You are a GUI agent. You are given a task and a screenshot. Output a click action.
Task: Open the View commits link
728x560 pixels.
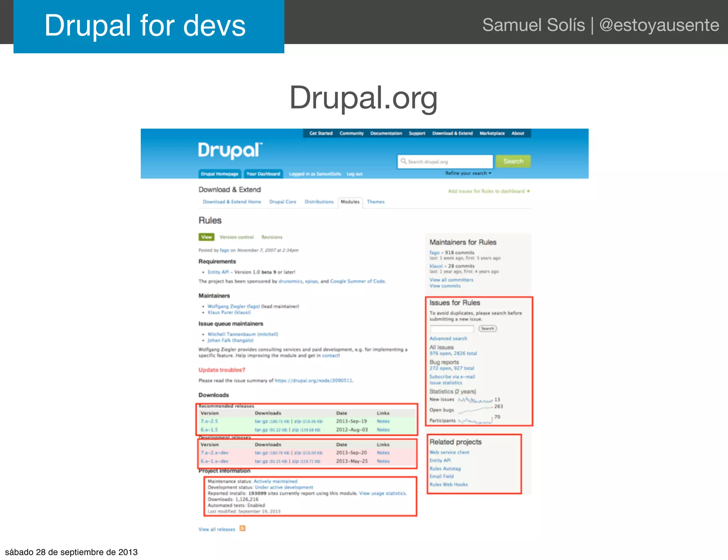tap(445, 286)
